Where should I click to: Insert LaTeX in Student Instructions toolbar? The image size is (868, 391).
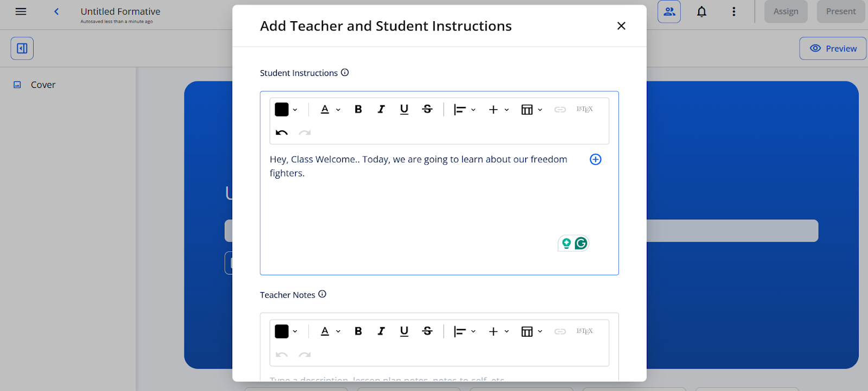pos(585,109)
